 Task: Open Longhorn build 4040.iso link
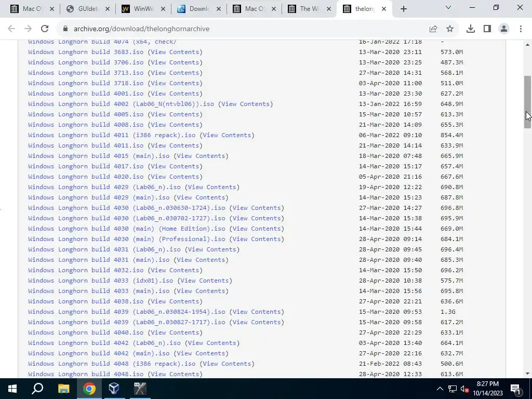point(86,332)
